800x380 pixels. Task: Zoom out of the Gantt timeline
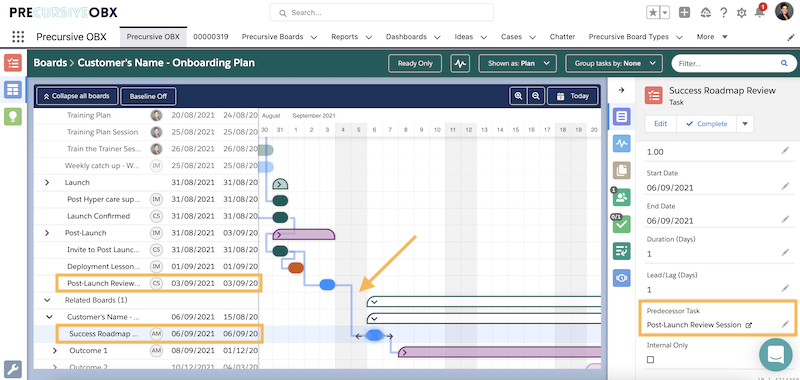536,96
